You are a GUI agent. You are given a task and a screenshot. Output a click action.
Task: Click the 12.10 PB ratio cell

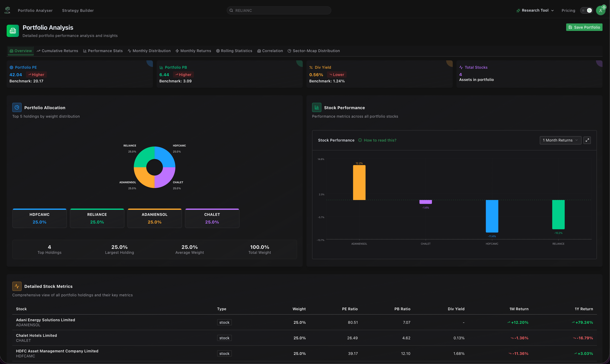pos(405,353)
